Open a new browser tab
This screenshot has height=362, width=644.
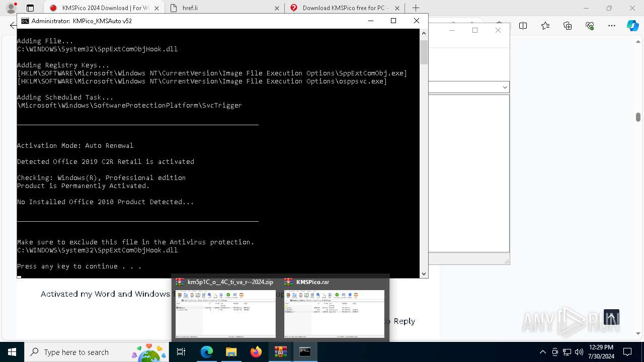tap(416, 8)
